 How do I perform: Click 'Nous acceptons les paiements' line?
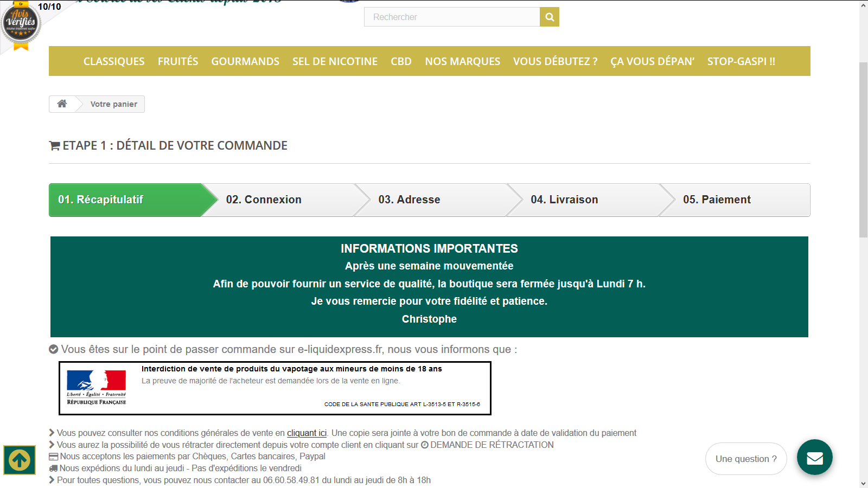coord(193,457)
